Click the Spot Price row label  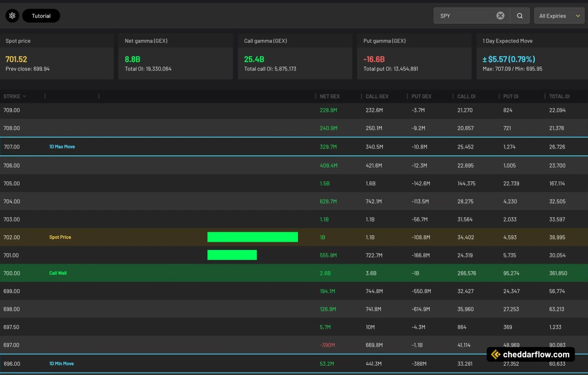[60, 237]
